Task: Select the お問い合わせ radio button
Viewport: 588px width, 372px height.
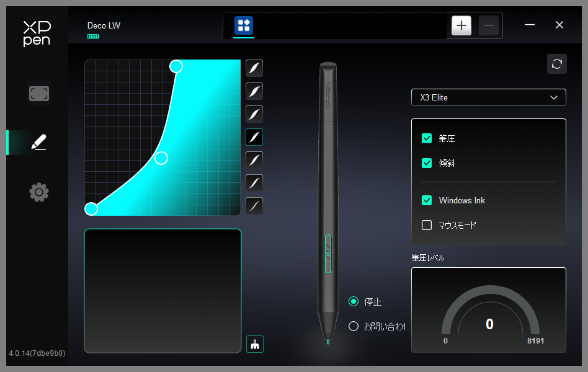Action: click(x=354, y=326)
